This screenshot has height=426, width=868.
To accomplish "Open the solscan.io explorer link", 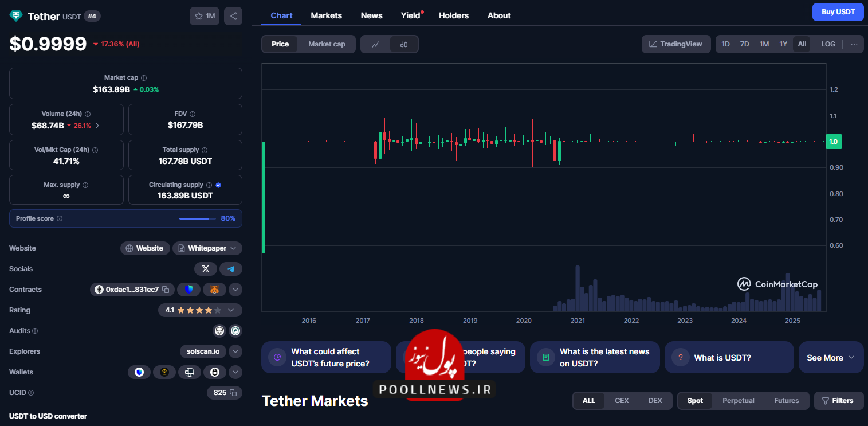I will [203, 351].
